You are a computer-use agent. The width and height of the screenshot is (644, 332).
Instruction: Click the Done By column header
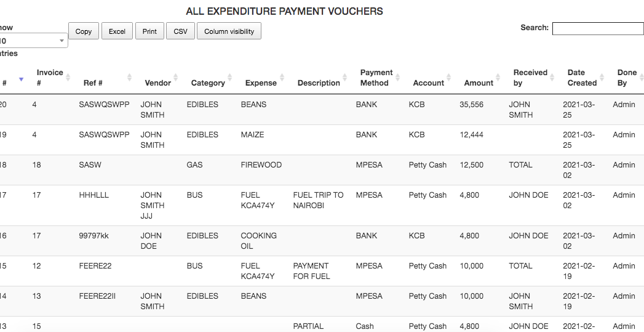coord(626,78)
